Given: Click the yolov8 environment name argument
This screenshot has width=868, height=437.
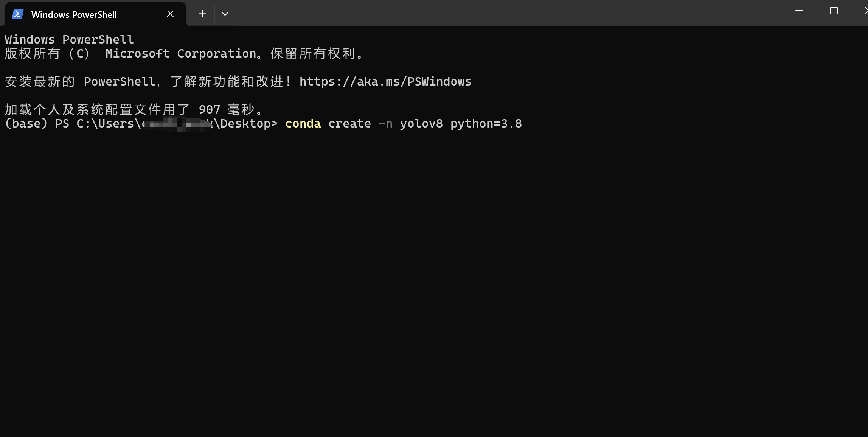Looking at the screenshot, I should coord(421,123).
